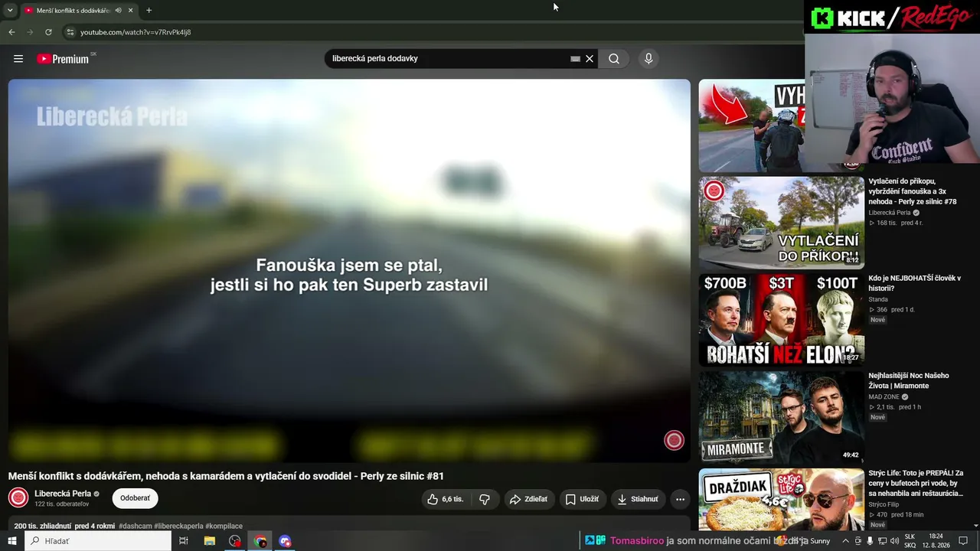Share the video using Zdieľať

529,499
